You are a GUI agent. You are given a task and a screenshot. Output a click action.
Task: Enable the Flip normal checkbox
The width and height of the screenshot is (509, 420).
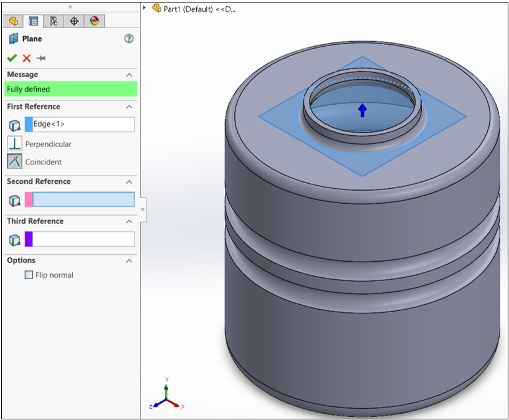28,274
